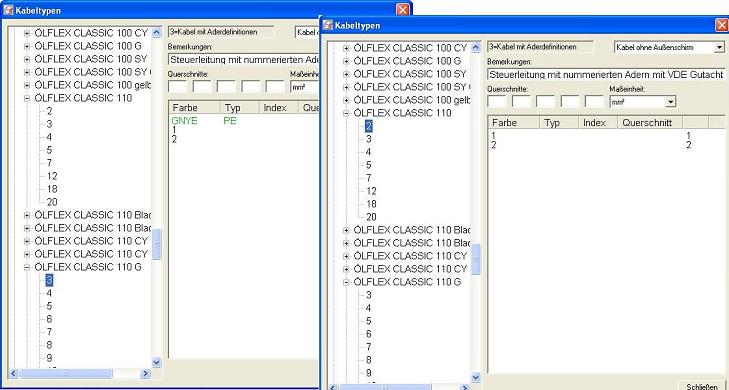
Task: Click the Kabeltypen icon in back window title bar
Action: [8, 10]
